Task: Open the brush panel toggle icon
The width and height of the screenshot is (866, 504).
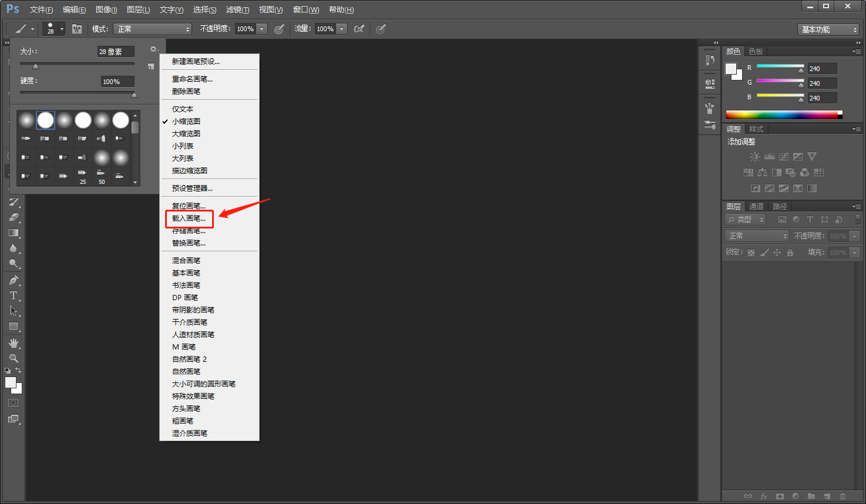Action: [x=77, y=29]
